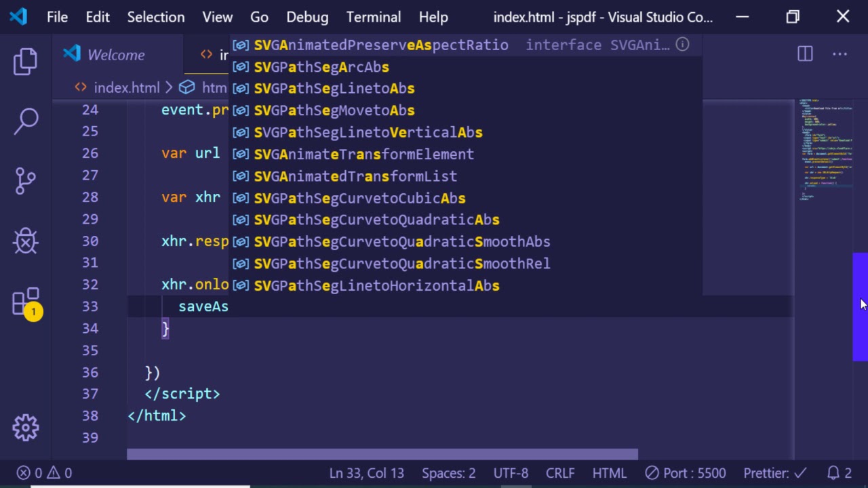Open the Terminal menu
868x488 pixels.
click(x=374, y=17)
